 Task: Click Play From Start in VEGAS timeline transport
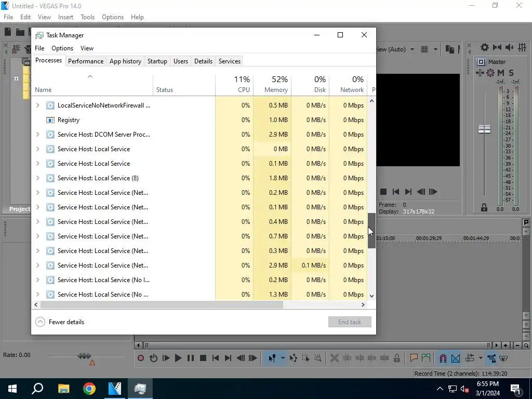tap(166, 358)
